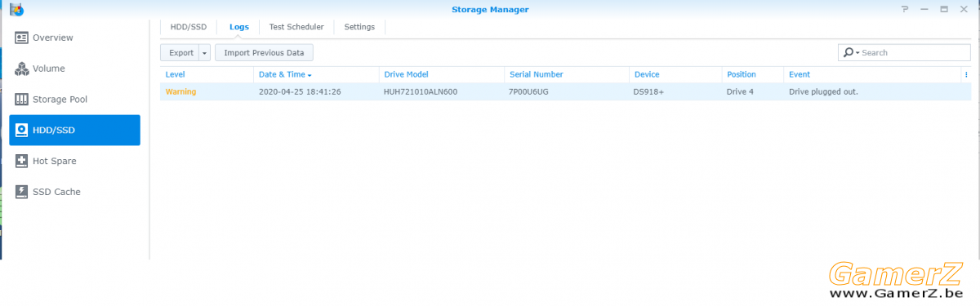Switch to the Settings tab
The width and height of the screenshot is (980, 306).
click(359, 27)
